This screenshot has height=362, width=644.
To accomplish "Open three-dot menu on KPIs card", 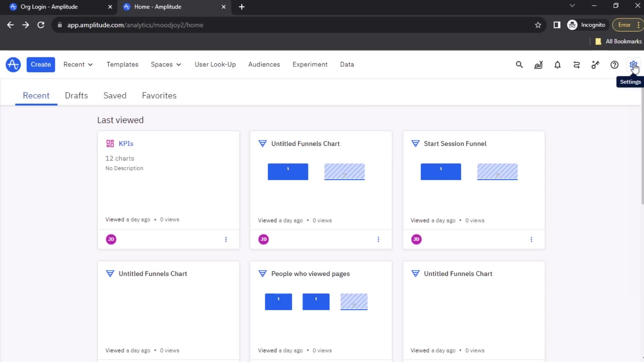I will coord(226,239).
